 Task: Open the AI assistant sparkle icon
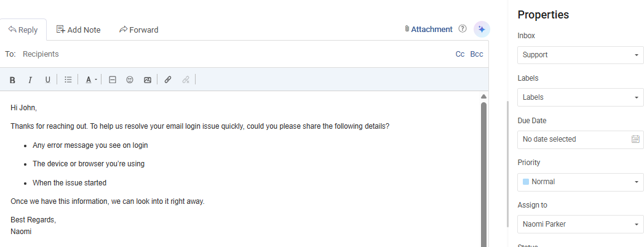(482, 29)
